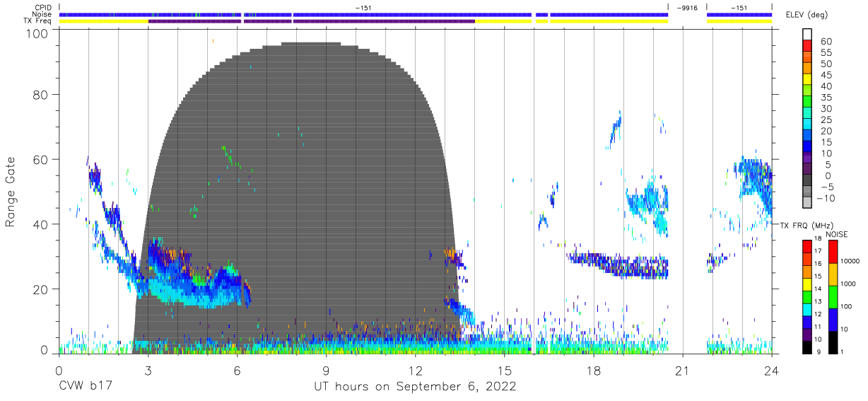Click the cyan 12 MHz TX frequency swatch

[807, 309]
